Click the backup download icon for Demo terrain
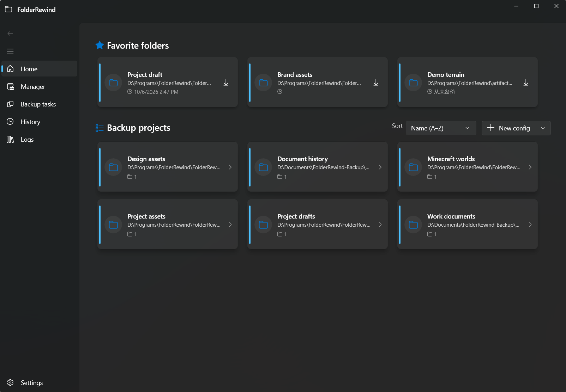This screenshot has width=566, height=392. coord(526,83)
